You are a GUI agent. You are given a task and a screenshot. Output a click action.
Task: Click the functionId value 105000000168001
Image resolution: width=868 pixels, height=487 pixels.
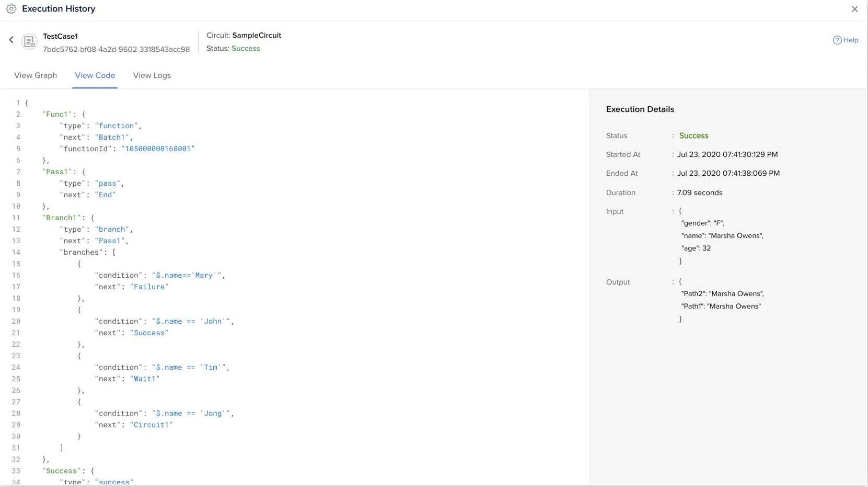[158, 149]
